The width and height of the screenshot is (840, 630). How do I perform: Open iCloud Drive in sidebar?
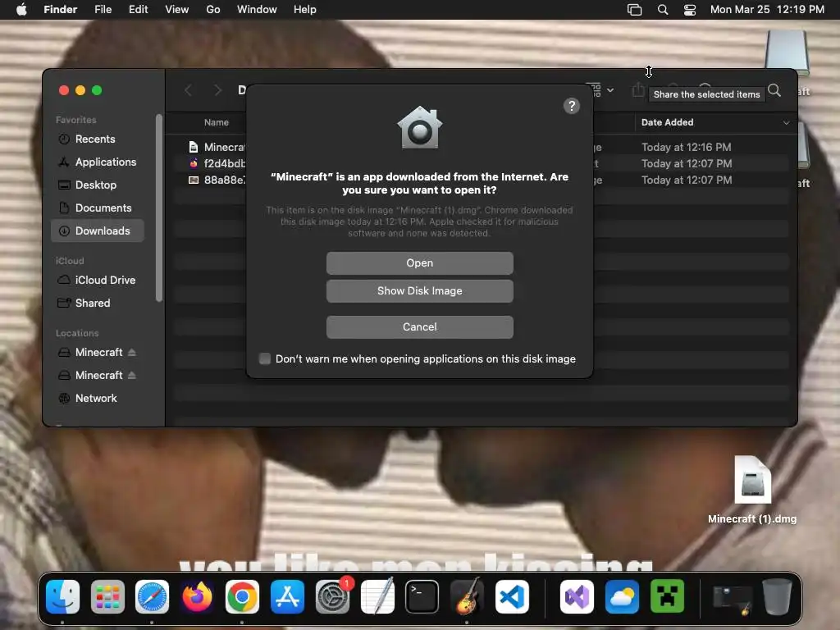coord(98,281)
